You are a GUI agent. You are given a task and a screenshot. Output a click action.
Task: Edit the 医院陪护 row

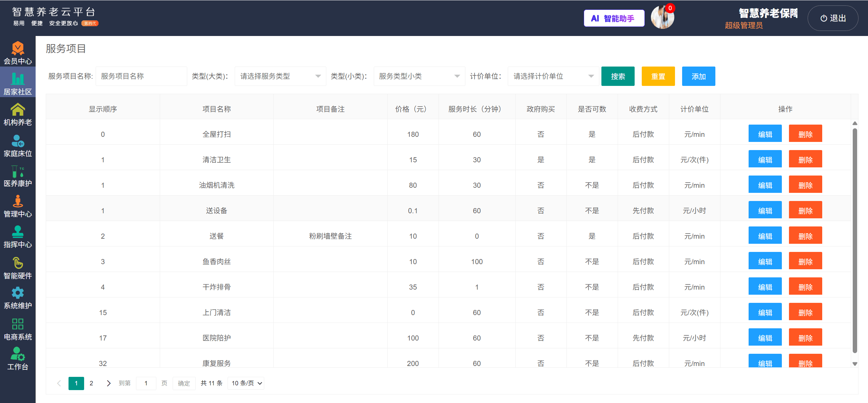[x=765, y=337]
